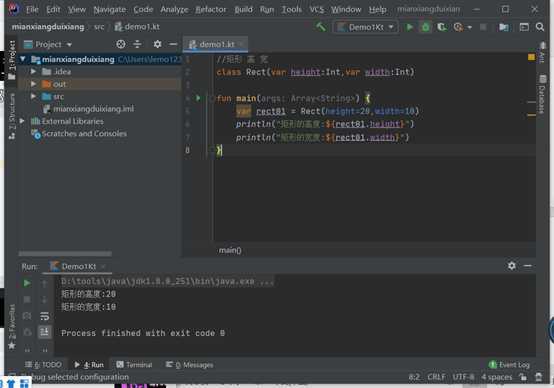The image size is (554, 388).
Task: Click the Build project hammer icon
Action: 321,27
